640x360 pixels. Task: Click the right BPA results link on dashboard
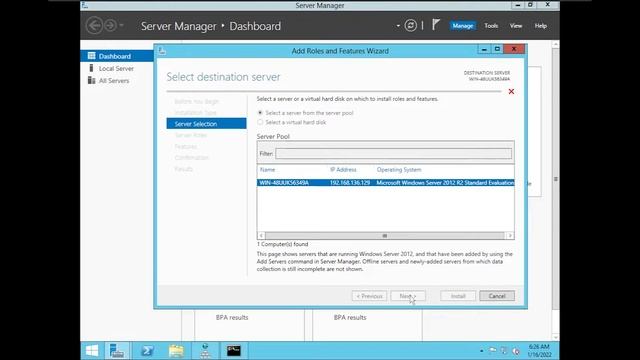click(x=350, y=317)
